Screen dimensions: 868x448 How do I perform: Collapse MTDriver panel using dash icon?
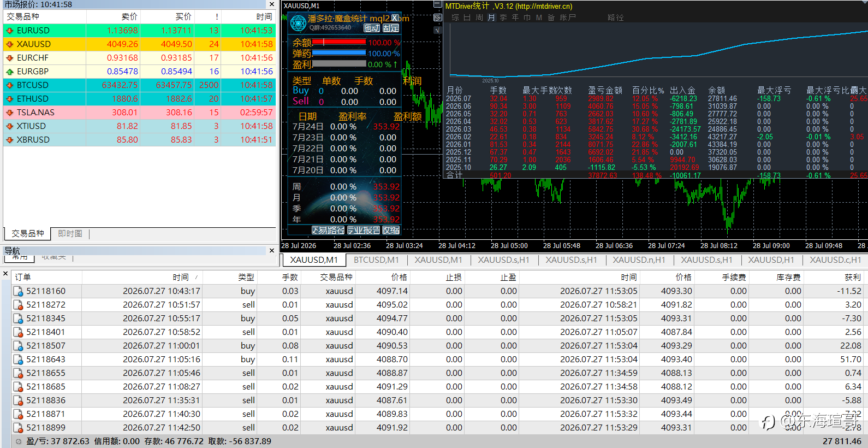pyautogui.click(x=437, y=5)
